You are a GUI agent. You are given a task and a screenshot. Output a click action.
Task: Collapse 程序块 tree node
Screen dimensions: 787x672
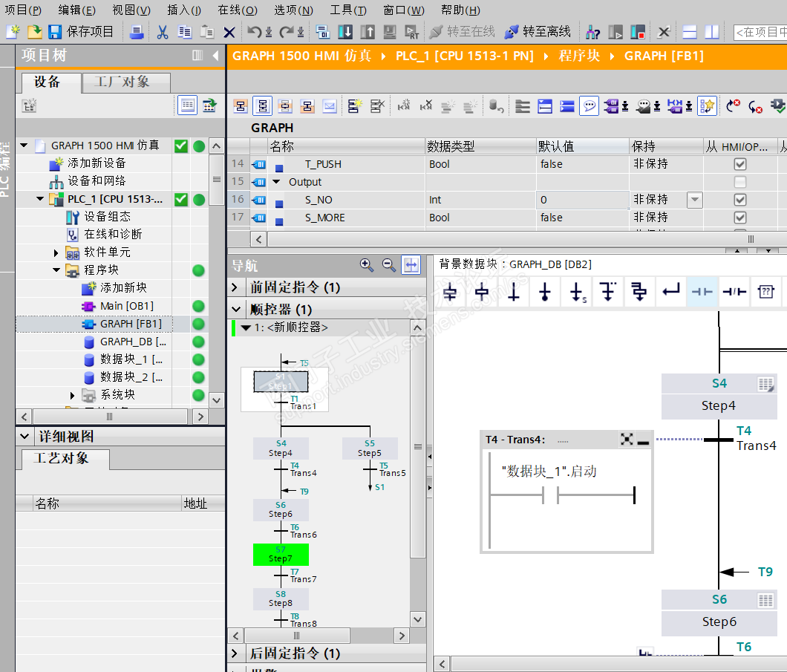pos(56,270)
